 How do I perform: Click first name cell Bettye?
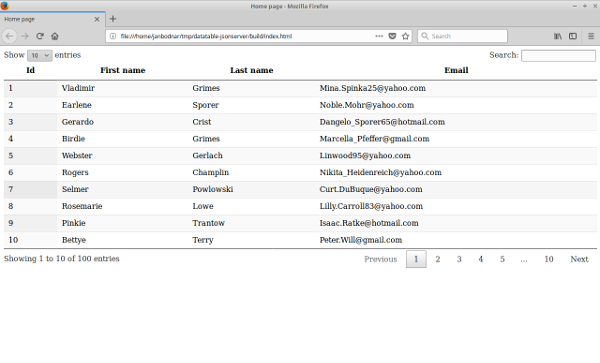[74, 240]
